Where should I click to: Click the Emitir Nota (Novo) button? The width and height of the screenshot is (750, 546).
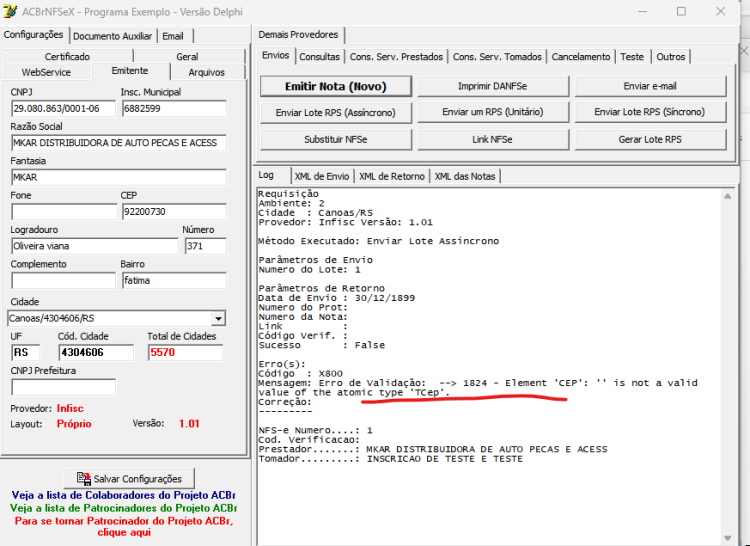(336, 87)
